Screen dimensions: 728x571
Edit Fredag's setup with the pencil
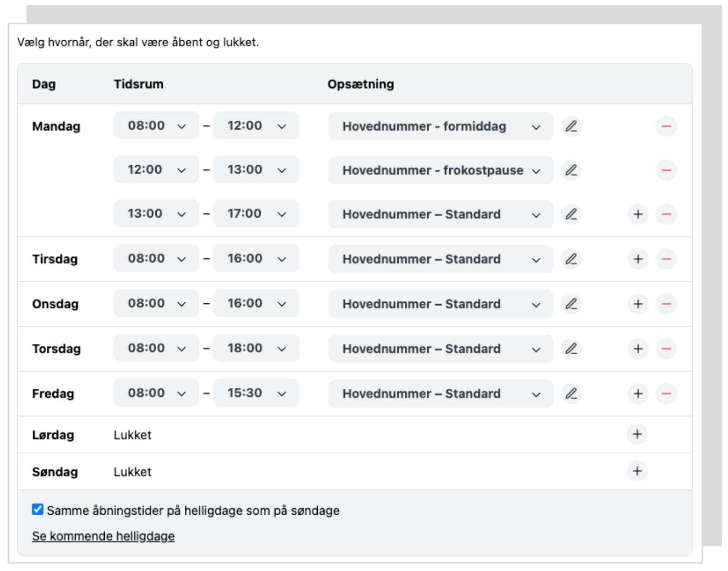571,394
